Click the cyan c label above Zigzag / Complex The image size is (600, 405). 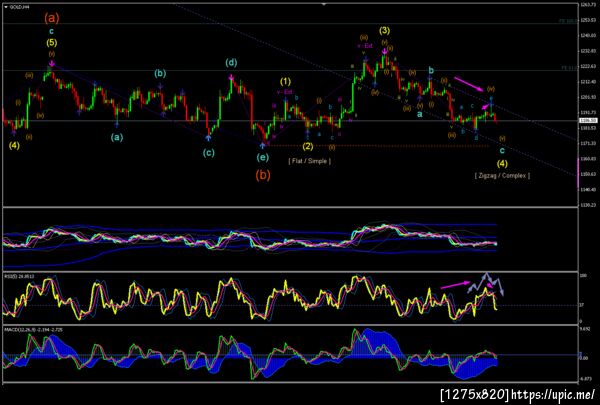[502, 151]
